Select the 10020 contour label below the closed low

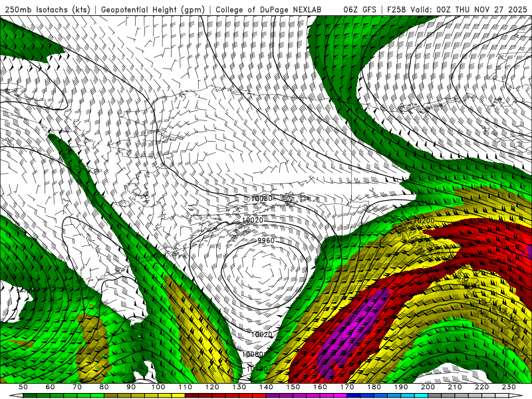click(x=261, y=334)
